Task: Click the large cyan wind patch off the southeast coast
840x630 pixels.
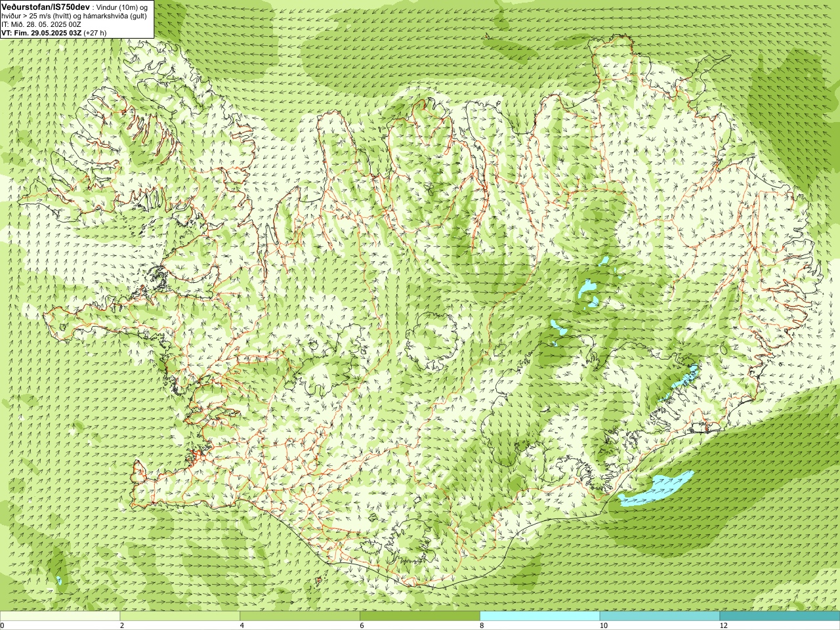Action: [656, 489]
